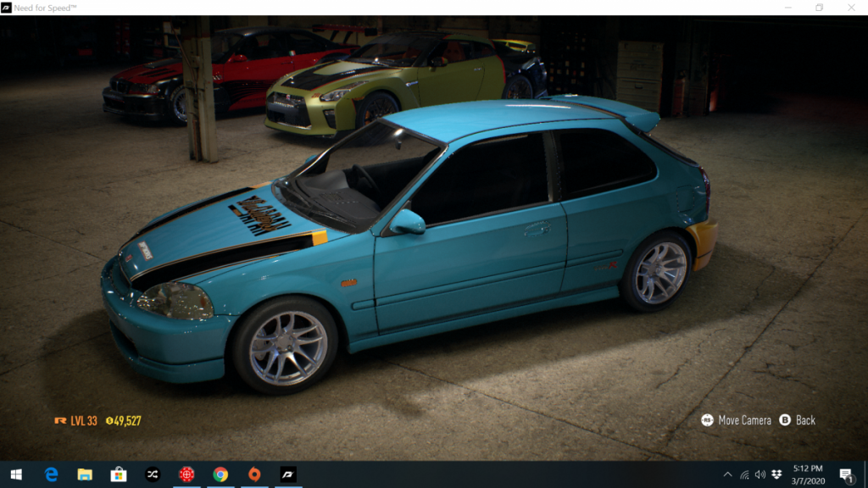Click the Need for Speed title bar icon
Image resolution: width=868 pixels, height=488 pixels.
tap(6, 7)
